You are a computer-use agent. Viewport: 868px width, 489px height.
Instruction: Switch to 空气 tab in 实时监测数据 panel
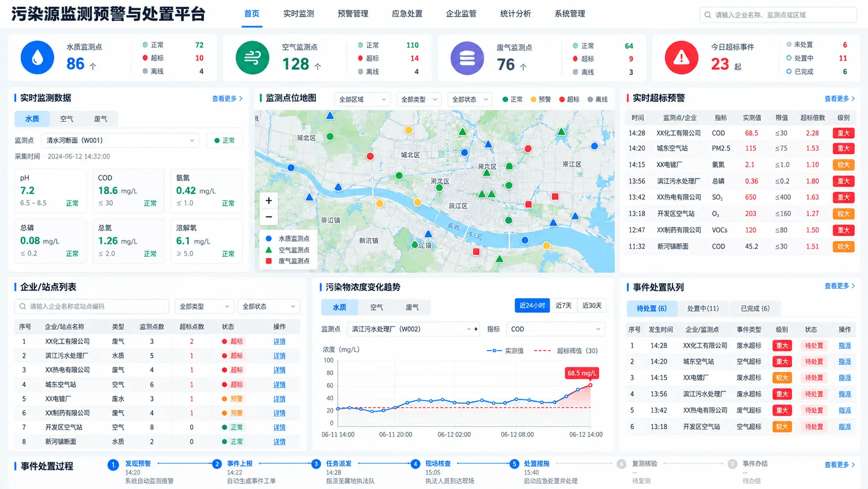point(66,119)
